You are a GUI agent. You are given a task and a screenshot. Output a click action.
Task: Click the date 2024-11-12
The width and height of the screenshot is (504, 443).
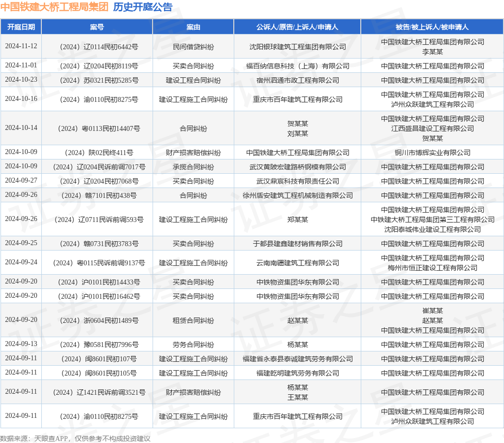[21, 46]
